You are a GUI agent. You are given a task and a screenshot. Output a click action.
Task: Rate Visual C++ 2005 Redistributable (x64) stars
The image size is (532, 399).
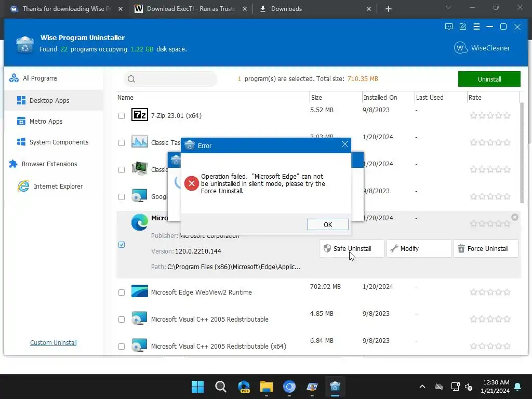point(490,346)
